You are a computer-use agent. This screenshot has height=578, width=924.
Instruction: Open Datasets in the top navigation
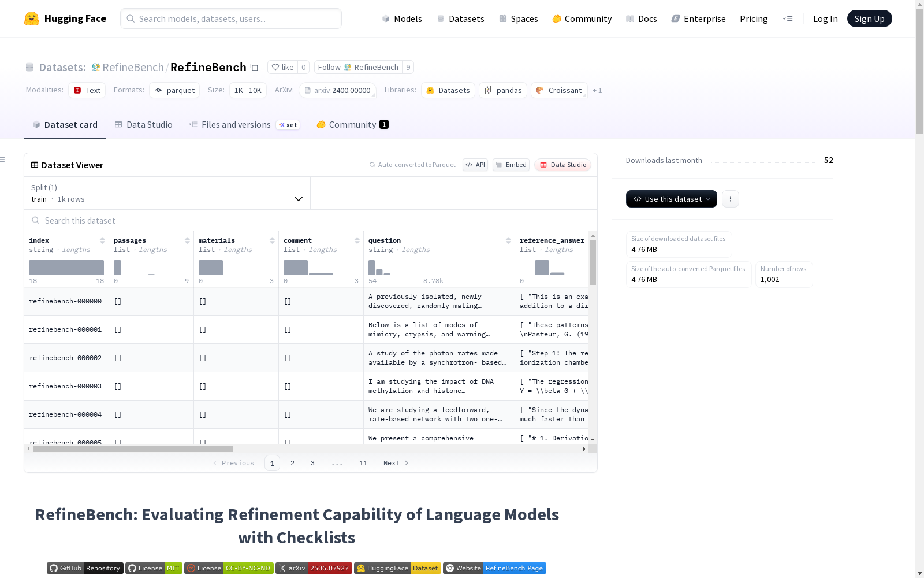(x=460, y=18)
